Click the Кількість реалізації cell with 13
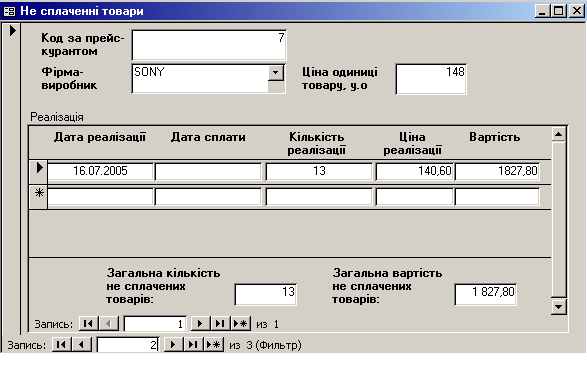Screen dimensions: 587x384 click(319, 171)
